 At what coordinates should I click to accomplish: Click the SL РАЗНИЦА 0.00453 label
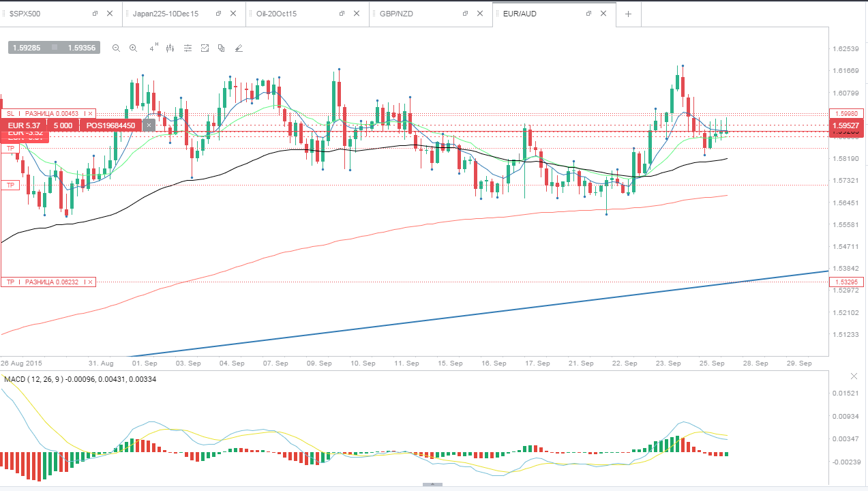coord(48,113)
